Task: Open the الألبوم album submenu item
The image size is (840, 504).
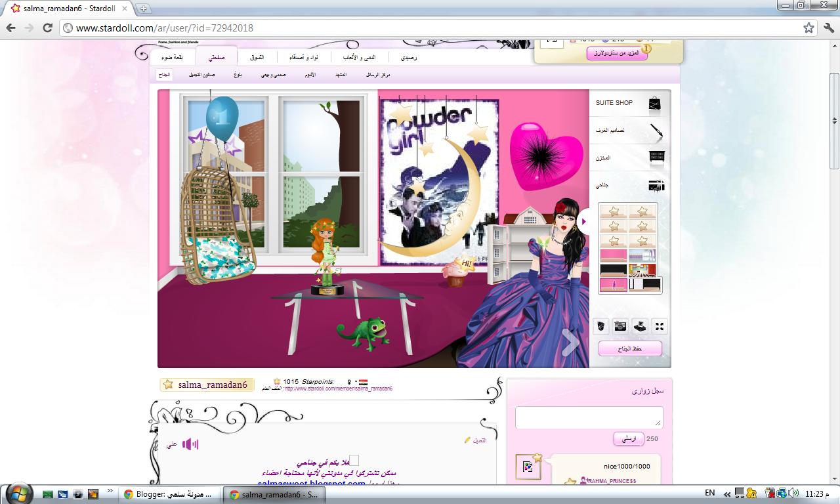Action: [x=310, y=75]
